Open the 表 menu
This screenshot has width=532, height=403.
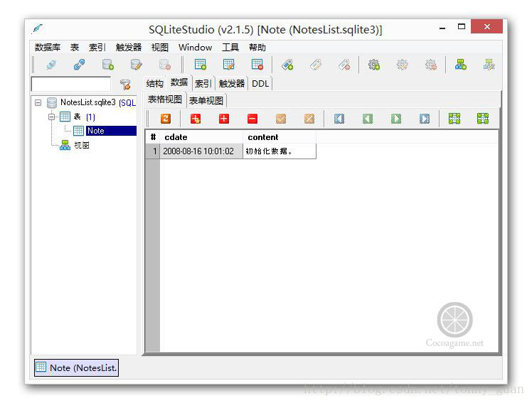coord(75,48)
